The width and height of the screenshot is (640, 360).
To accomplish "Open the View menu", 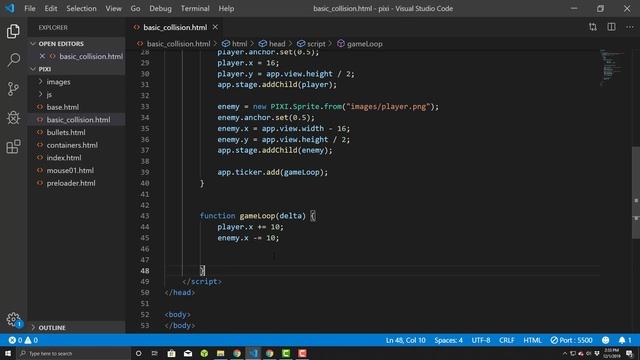I will pos(113,8).
